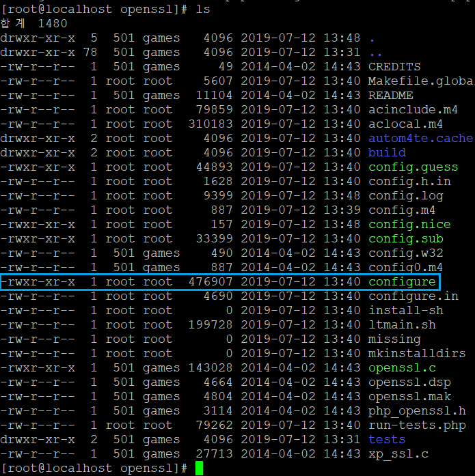Click the file size 310183
475x476 pixels.
211,124
